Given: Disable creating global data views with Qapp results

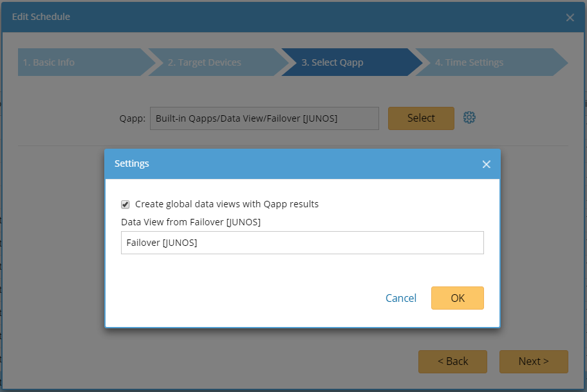Looking at the screenshot, I should (125, 204).
